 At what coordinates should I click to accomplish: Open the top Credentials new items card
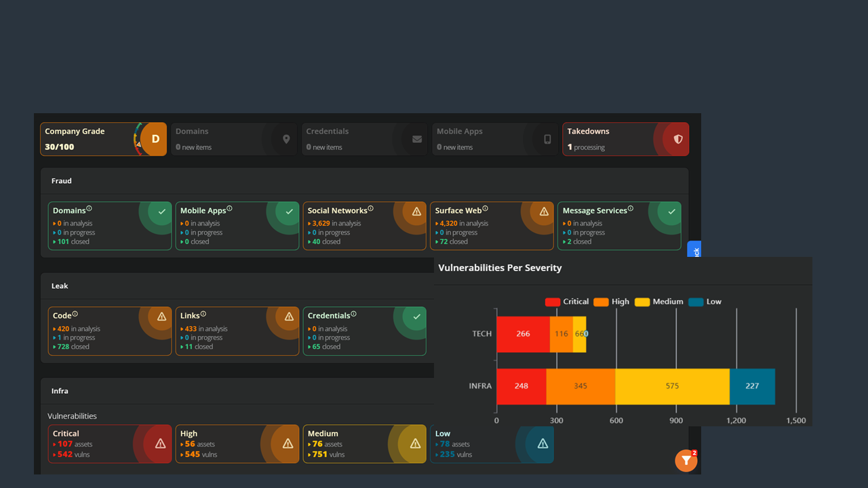(x=364, y=139)
